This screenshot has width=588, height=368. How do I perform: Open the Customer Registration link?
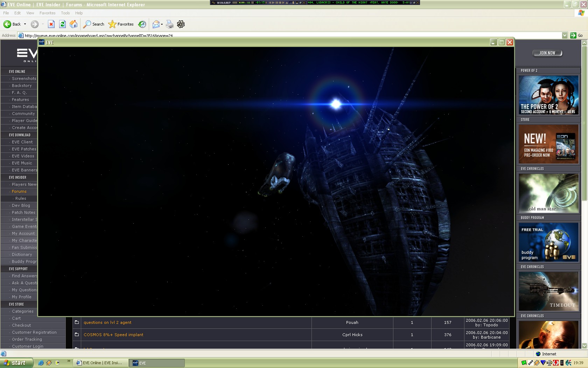(34, 332)
